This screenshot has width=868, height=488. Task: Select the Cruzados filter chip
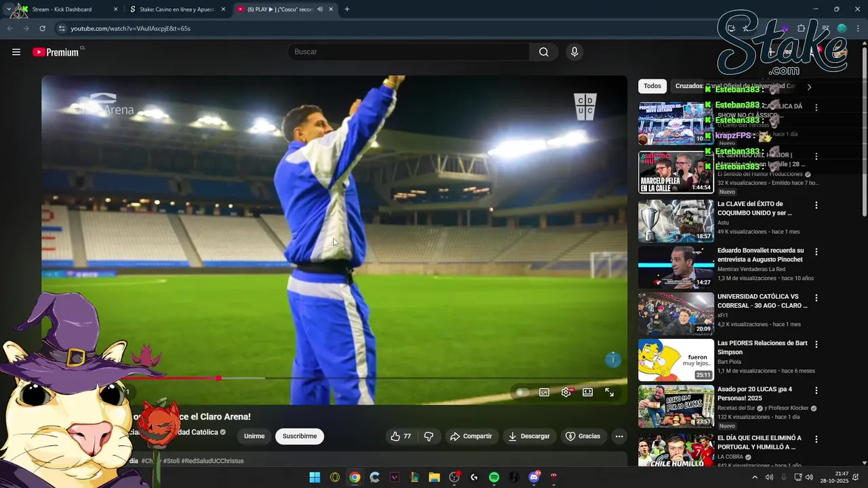(735, 86)
